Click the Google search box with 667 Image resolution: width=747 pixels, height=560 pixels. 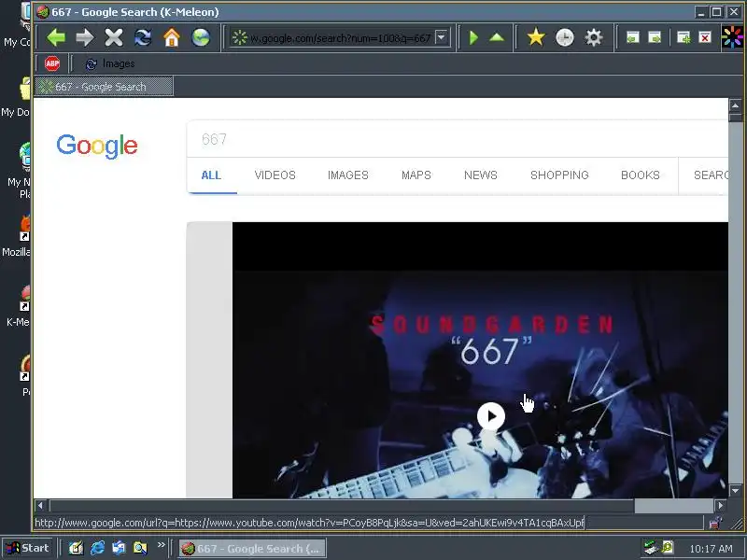pos(458,139)
